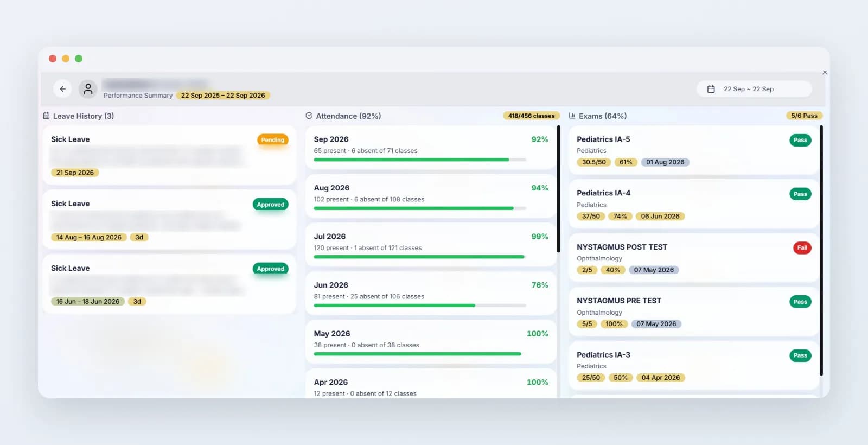Click the 5/6 Pass badge
868x445 pixels.
[804, 116]
